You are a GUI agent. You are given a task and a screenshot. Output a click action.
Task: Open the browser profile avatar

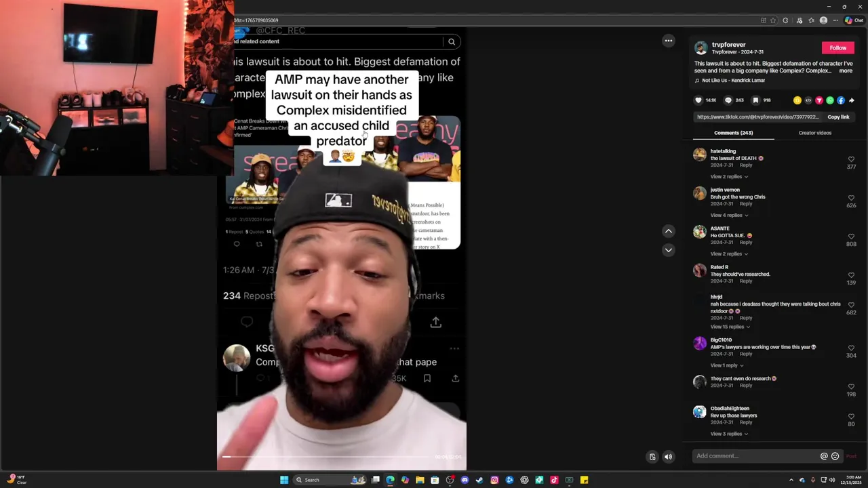point(823,20)
